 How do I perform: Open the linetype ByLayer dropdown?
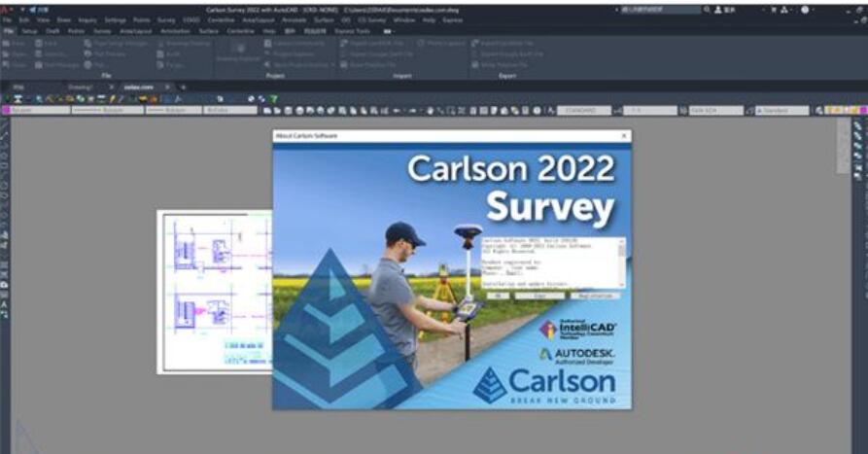coord(107,110)
